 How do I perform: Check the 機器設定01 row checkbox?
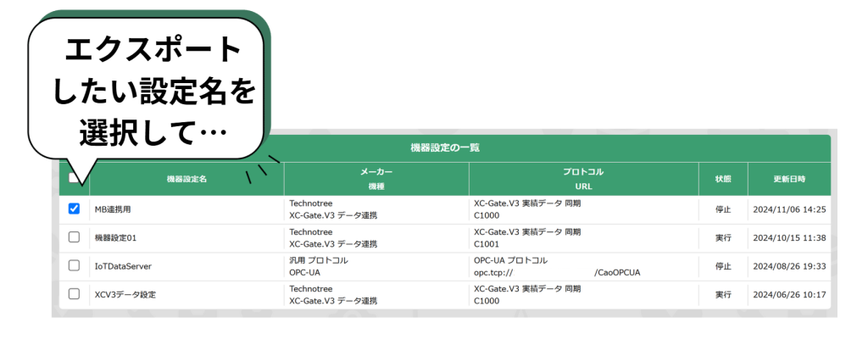74,237
